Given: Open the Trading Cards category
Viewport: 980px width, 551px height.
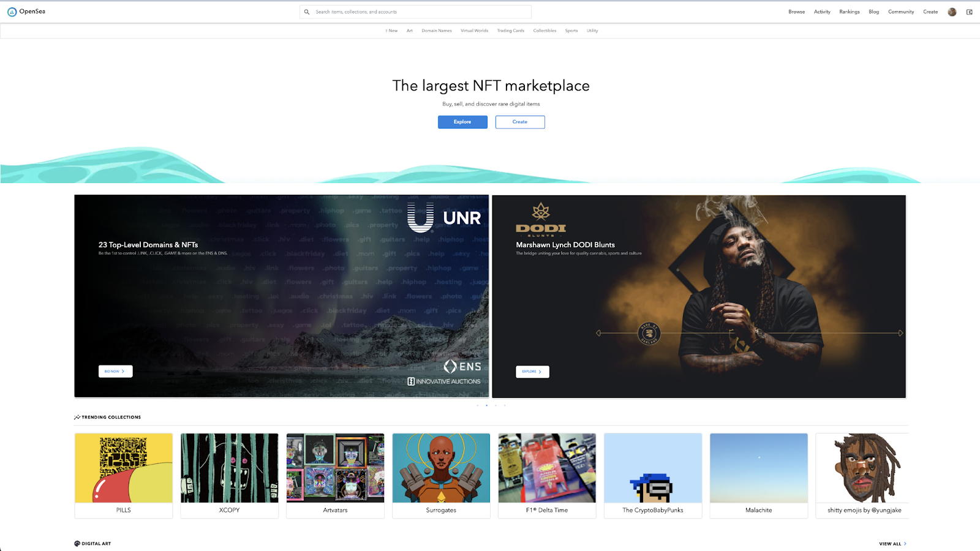Looking at the screenshot, I should (x=511, y=31).
